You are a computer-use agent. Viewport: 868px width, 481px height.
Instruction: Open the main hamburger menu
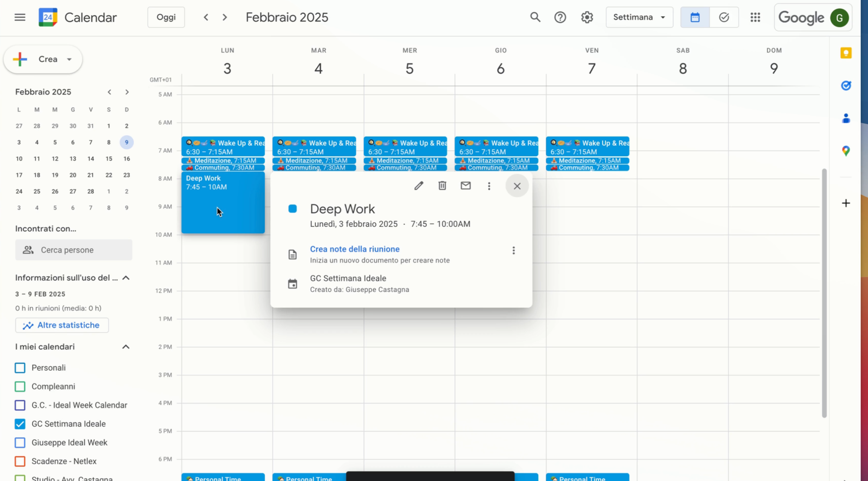(20, 17)
